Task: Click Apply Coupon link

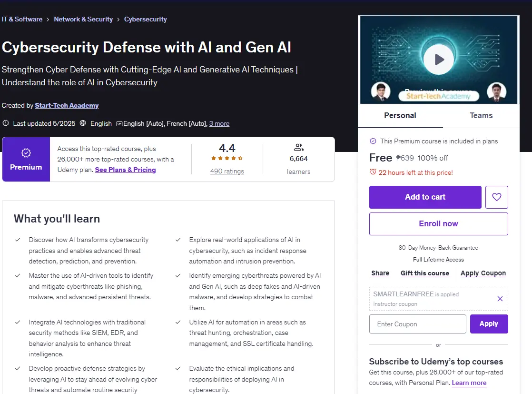Action: point(483,273)
